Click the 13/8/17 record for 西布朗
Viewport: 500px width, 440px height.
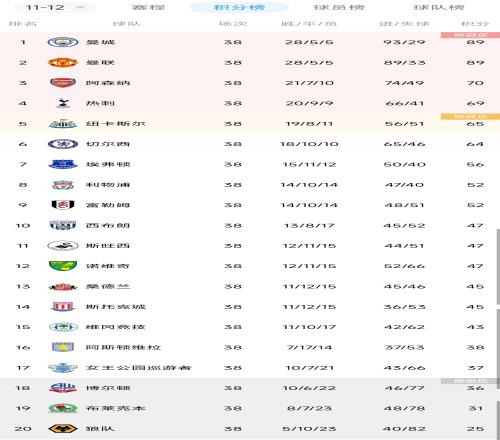point(309,225)
